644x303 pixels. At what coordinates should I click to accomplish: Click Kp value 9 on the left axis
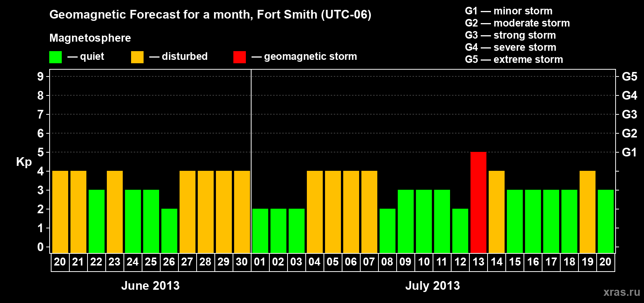click(x=41, y=77)
